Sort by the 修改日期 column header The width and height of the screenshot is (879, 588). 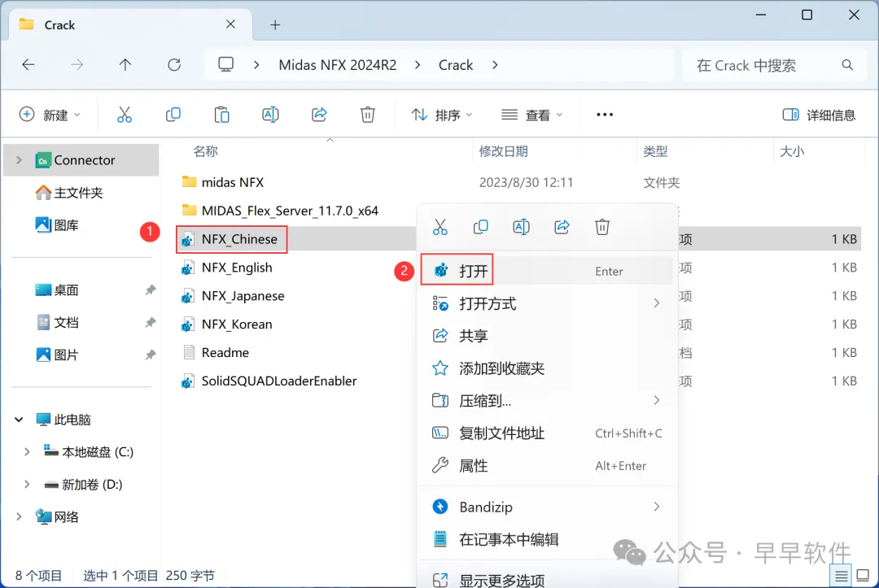(503, 151)
